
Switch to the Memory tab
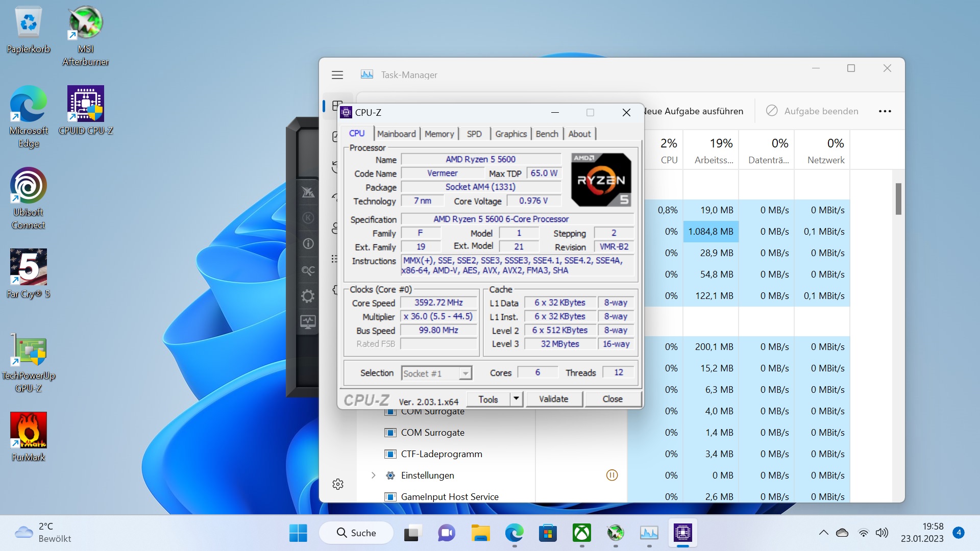tap(439, 134)
